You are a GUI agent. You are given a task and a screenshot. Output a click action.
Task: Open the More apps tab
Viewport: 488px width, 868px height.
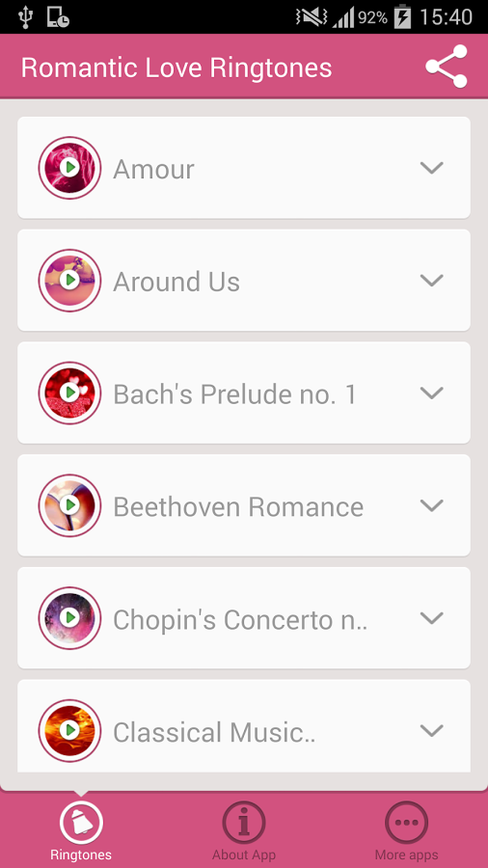[x=407, y=830]
